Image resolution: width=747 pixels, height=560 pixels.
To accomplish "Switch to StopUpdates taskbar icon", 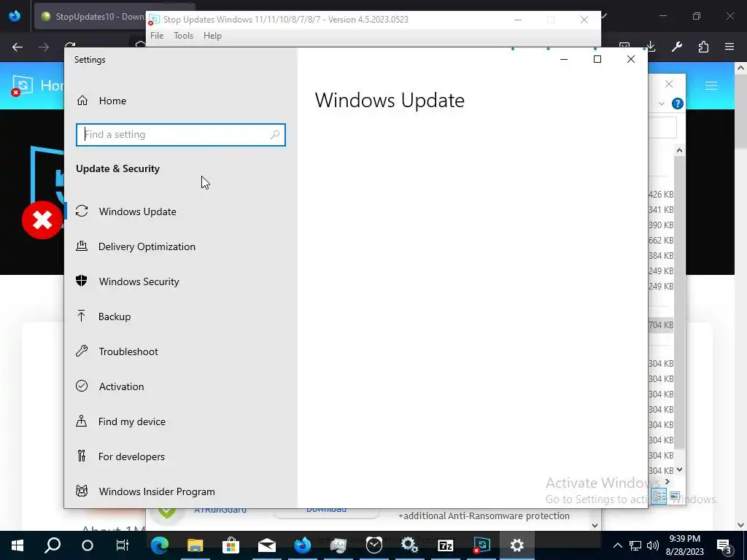I will tap(481, 545).
